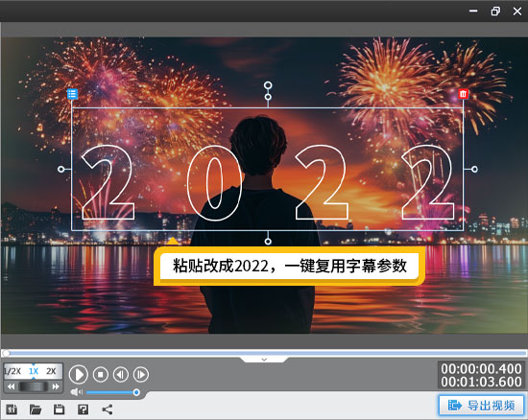The image size is (528, 420).
Task: Select the 1X playback speed
Action: click(34, 371)
